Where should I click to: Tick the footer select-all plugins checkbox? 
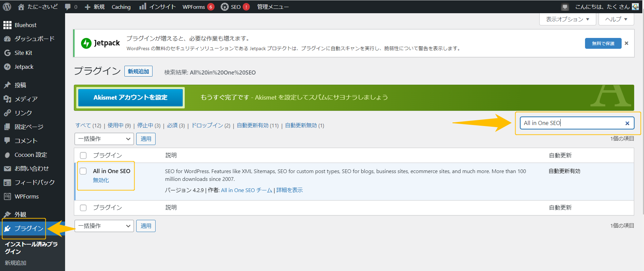[83, 208]
